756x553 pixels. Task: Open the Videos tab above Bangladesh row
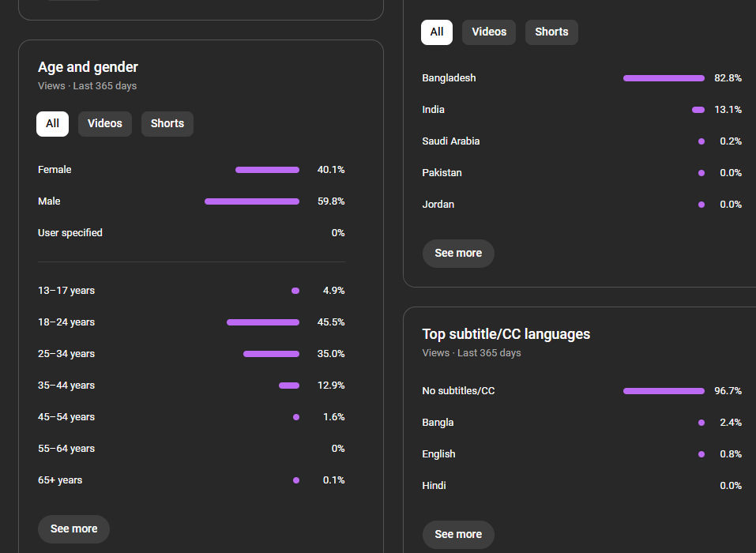(x=489, y=32)
